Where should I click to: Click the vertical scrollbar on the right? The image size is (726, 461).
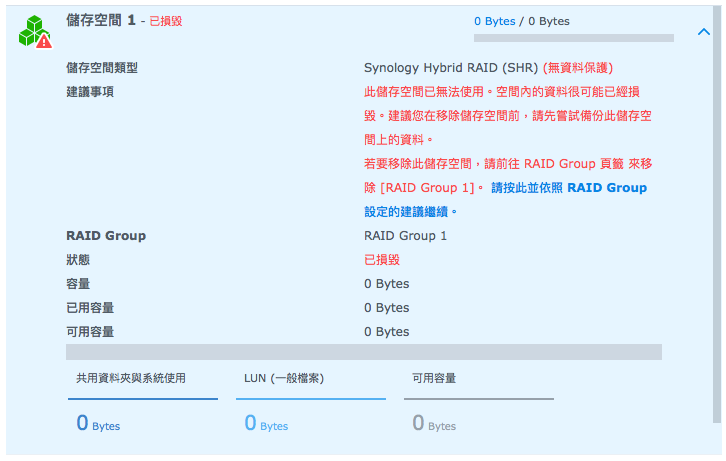[717, 214]
